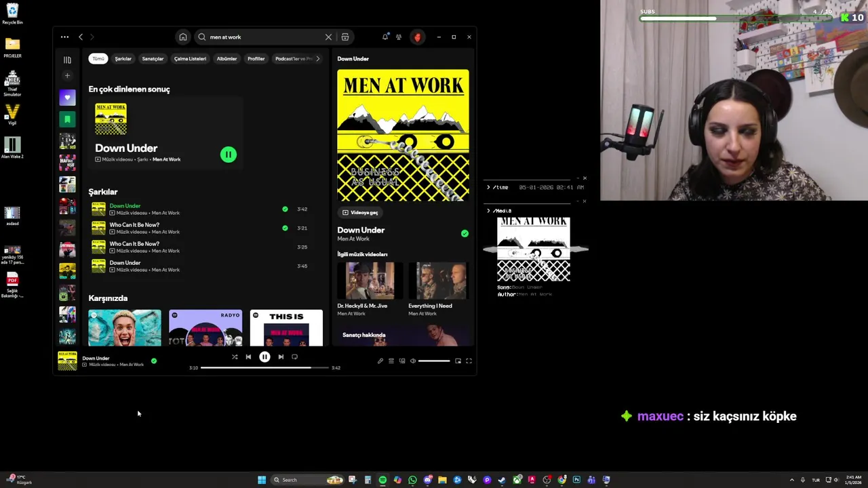Open the Spotify three-dots main menu
The width and height of the screenshot is (868, 488).
(64, 37)
